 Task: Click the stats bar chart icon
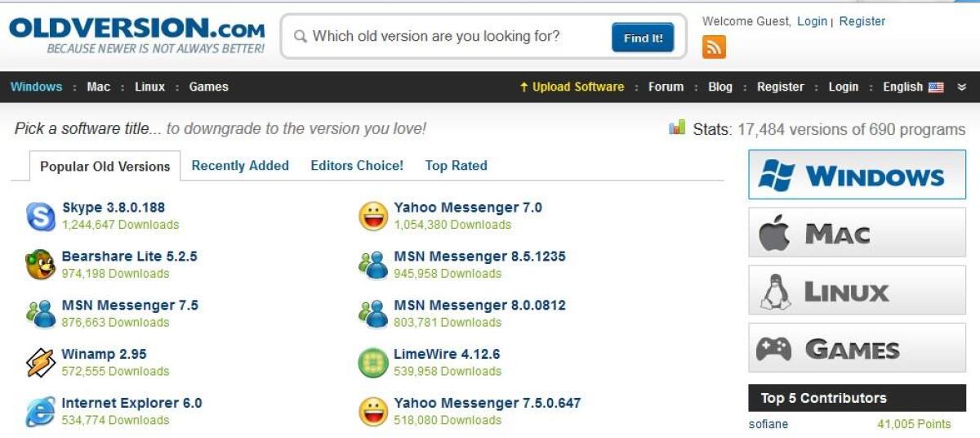coord(677,127)
